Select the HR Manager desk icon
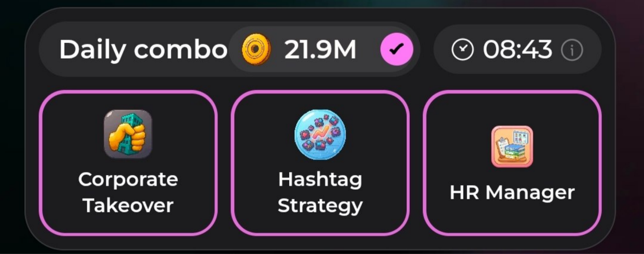 pos(512,147)
